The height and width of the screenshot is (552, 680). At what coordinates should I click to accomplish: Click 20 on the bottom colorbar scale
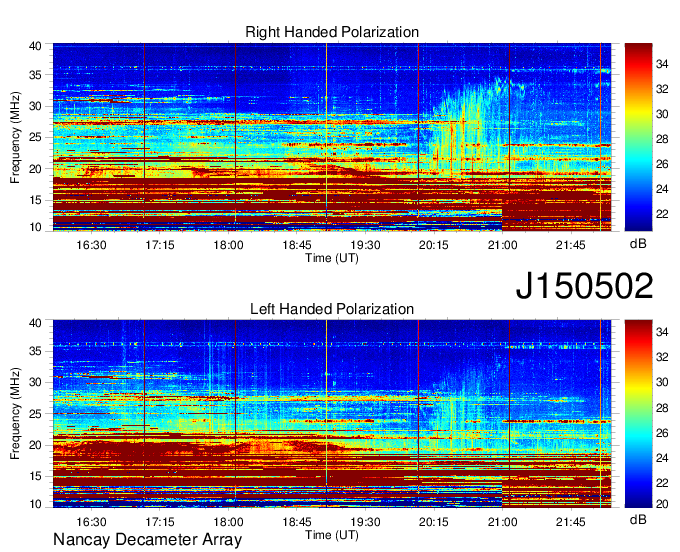(662, 503)
